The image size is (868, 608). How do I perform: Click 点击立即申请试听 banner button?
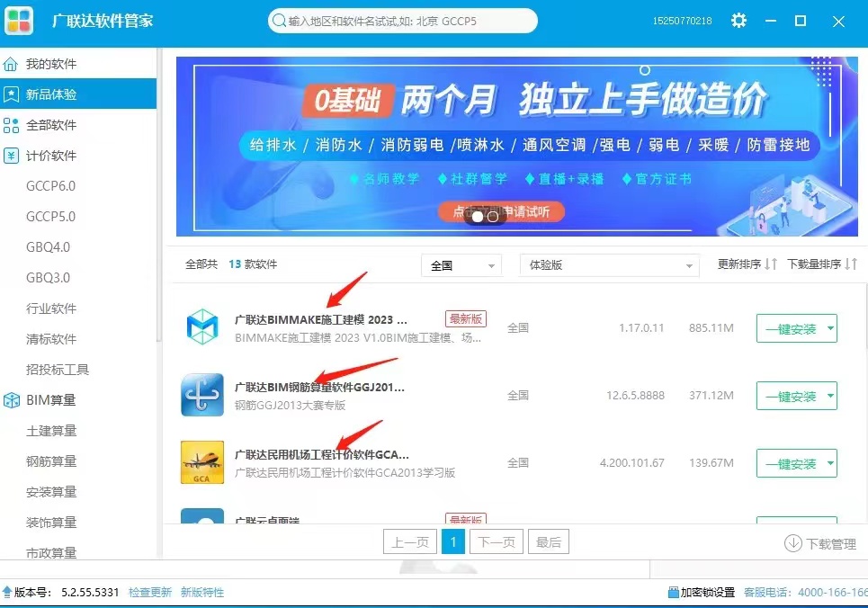(501, 211)
